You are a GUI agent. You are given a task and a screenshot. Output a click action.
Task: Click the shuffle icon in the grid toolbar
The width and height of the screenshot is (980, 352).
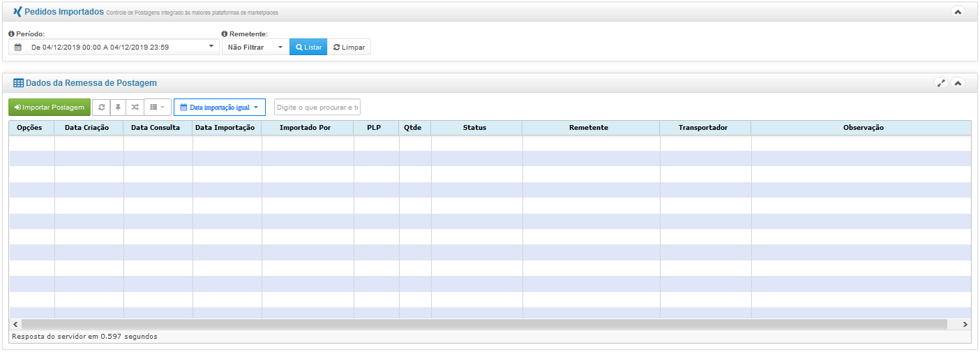(135, 108)
